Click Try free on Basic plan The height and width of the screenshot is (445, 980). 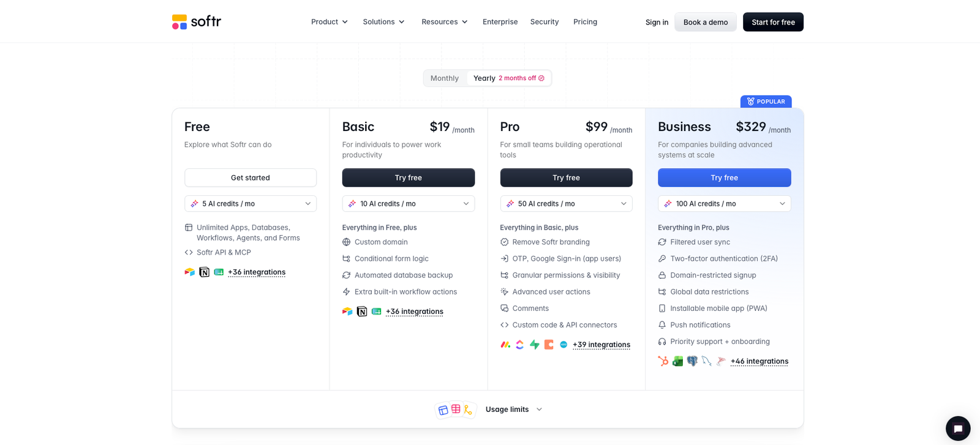(x=409, y=178)
